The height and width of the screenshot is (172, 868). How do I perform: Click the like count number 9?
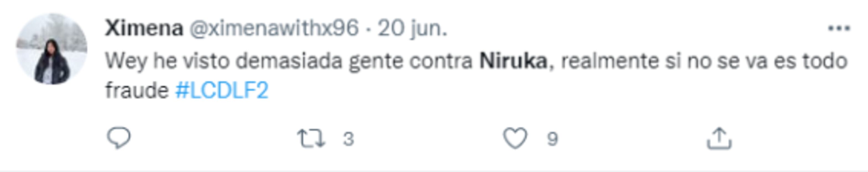(x=552, y=139)
